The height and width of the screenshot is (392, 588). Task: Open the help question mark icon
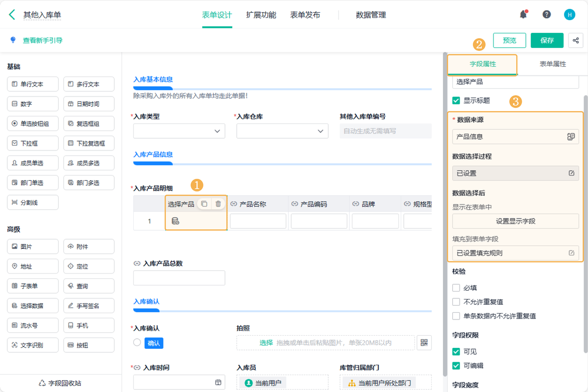point(546,15)
